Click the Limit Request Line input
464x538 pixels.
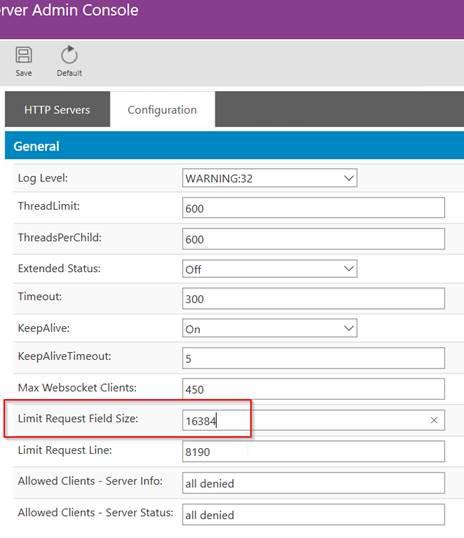313,452
